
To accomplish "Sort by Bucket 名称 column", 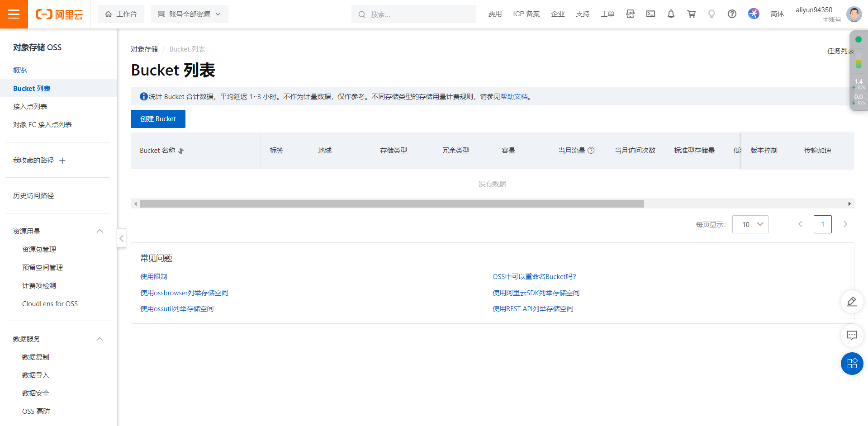I will (x=181, y=151).
